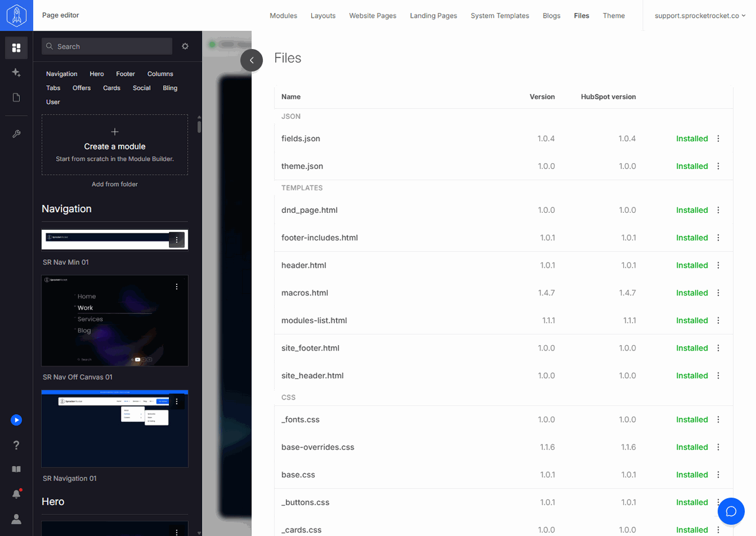This screenshot has width=756, height=536.
Task: Open options menu for site_header.html
Action: (x=718, y=375)
